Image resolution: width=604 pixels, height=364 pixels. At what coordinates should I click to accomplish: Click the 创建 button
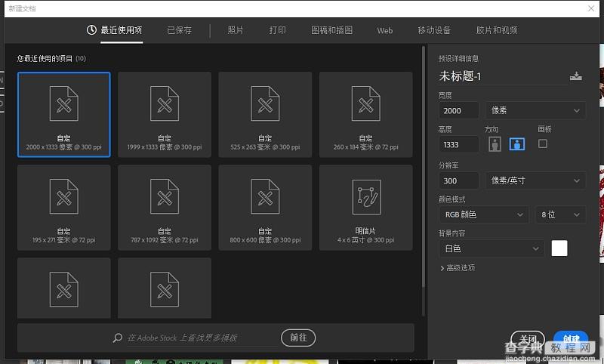571,339
